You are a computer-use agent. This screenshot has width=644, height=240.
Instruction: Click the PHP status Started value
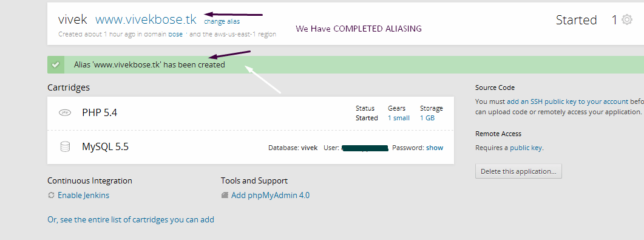click(x=367, y=118)
